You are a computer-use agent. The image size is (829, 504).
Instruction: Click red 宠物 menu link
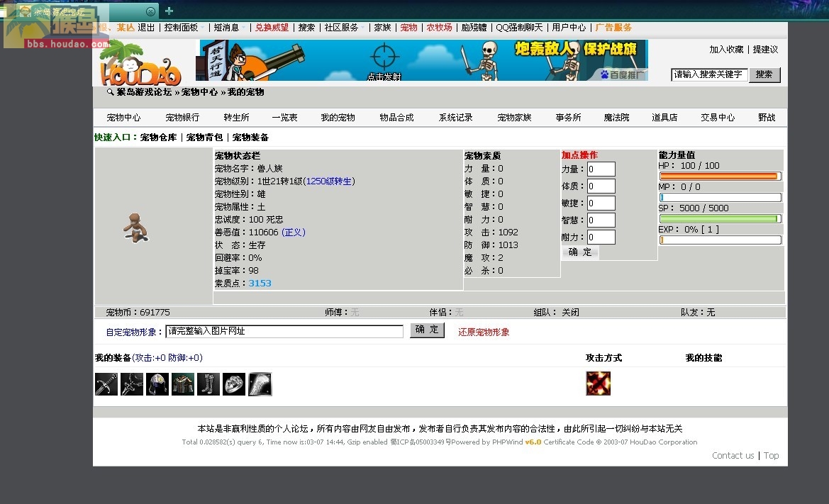[408, 28]
